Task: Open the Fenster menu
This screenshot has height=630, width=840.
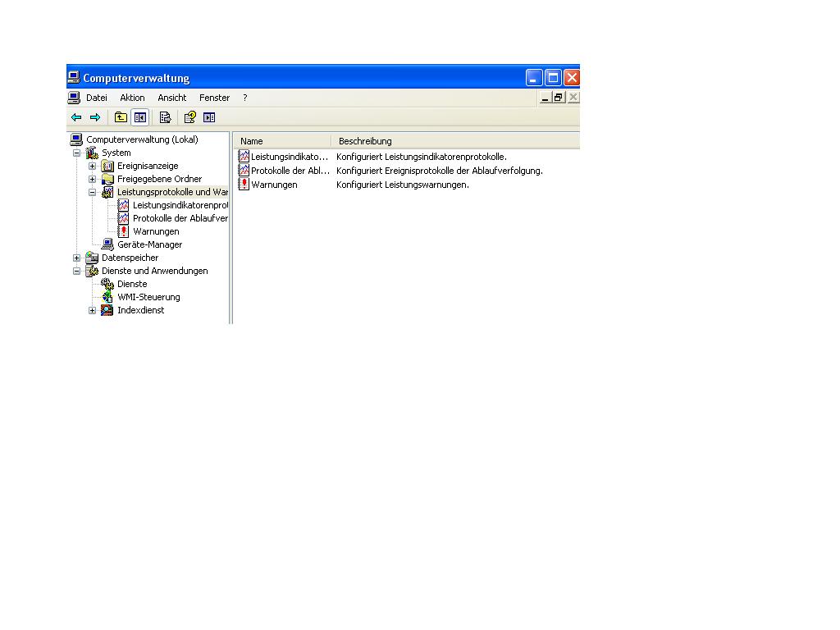Action: (214, 98)
